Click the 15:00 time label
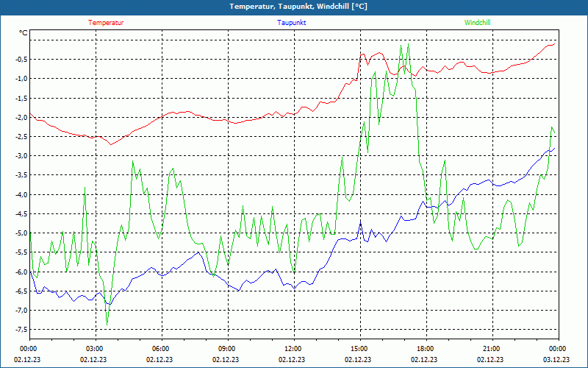The image size is (588, 368). [x=359, y=349]
